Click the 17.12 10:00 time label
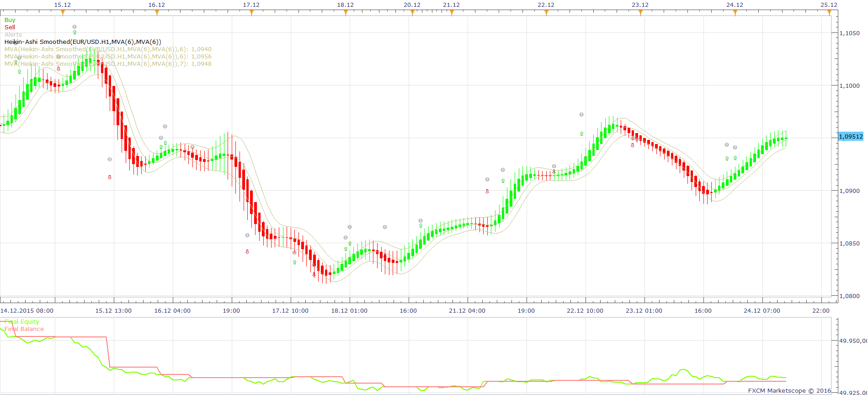 (x=290, y=311)
